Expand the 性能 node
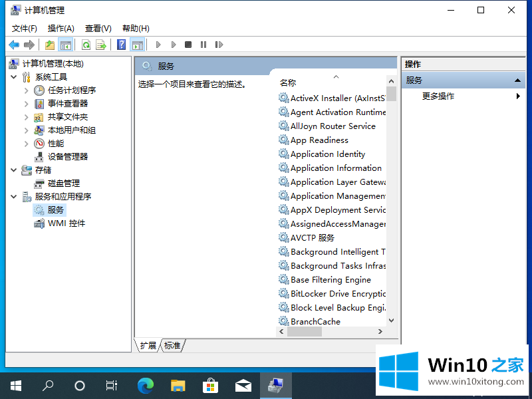The image size is (532, 399). click(x=27, y=144)
